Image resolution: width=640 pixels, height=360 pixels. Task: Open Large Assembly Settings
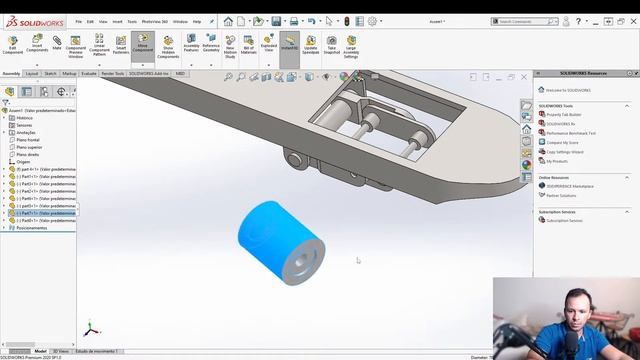pyautogui.click(x=351, y=47)
